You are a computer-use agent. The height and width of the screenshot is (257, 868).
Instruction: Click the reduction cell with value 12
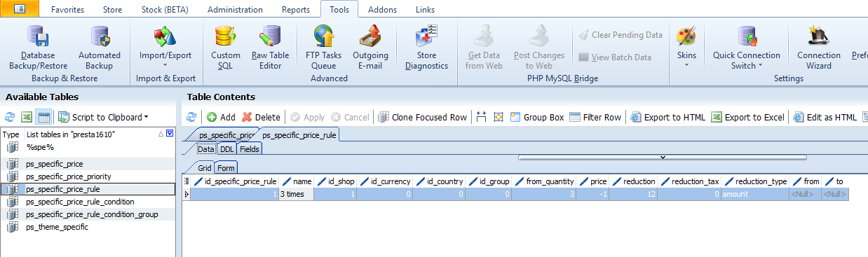click(633, 194)
